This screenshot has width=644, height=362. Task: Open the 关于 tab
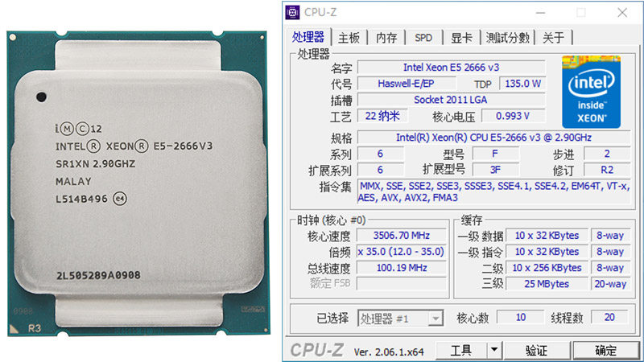(x=553, y=38)
